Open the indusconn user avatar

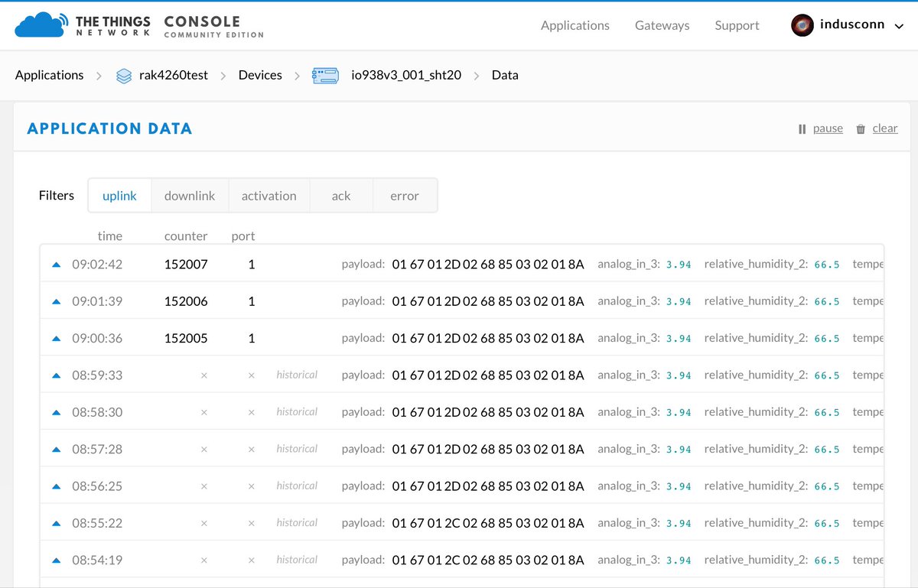click(802, 25)
